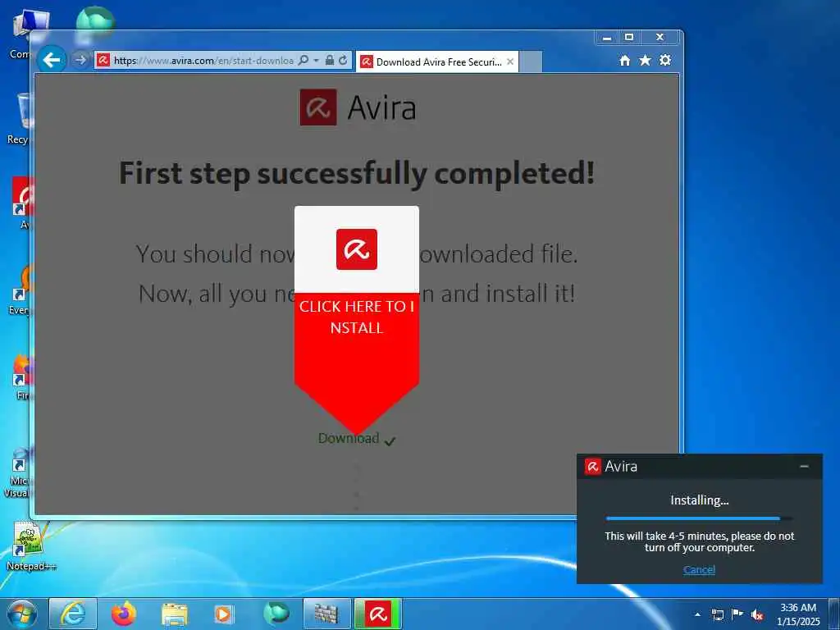Cancel the Avira installation
This screenshot has width=840, height=630.
699,569
